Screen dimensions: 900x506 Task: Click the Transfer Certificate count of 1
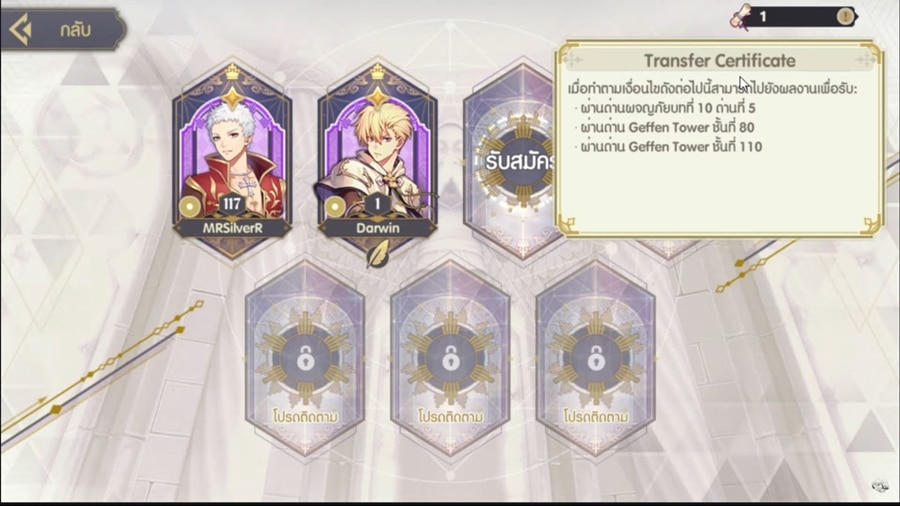pos(763,17)
